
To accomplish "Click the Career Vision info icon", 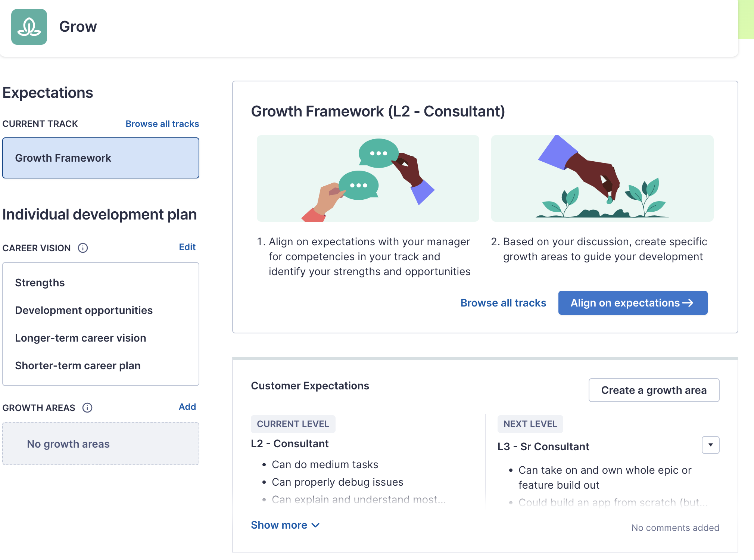I will tap(83, 248).
